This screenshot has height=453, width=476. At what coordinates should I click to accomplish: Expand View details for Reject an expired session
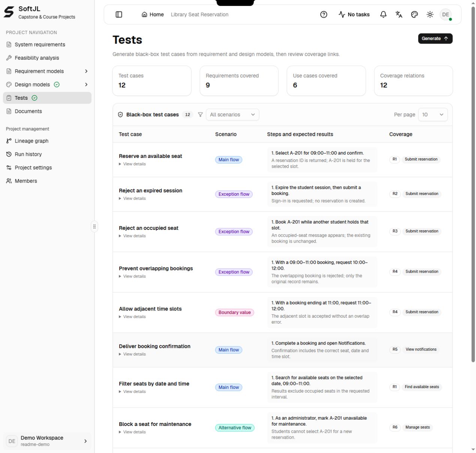tap(132, 198)
